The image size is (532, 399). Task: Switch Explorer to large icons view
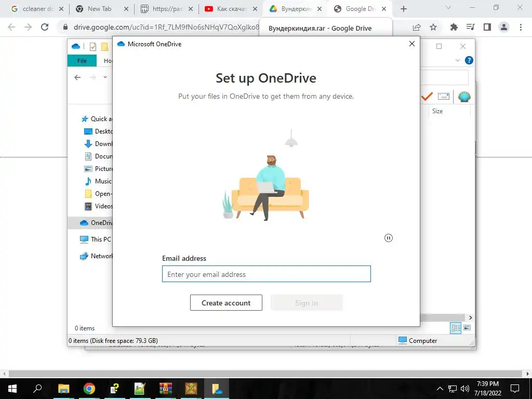click(467, 328)
